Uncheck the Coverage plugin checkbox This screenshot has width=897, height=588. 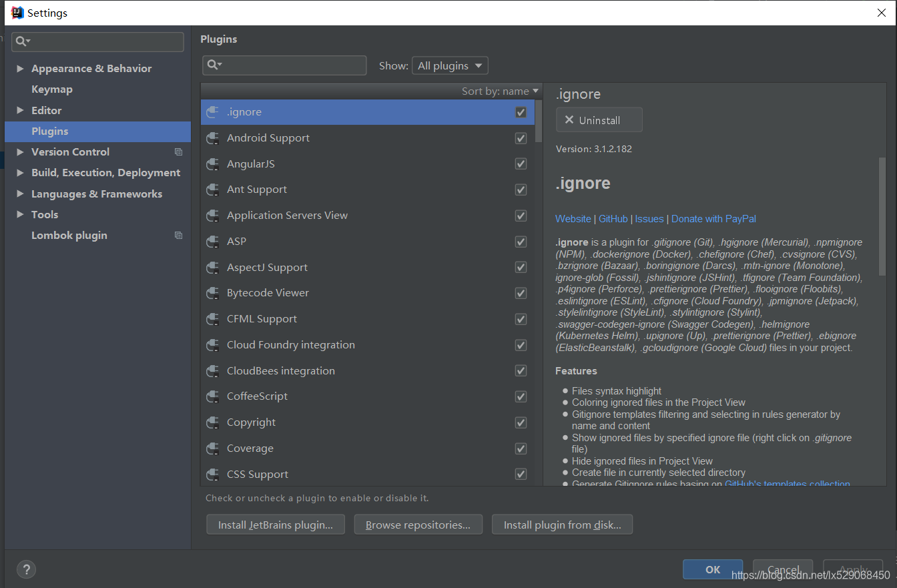click(x=521, y=449)
